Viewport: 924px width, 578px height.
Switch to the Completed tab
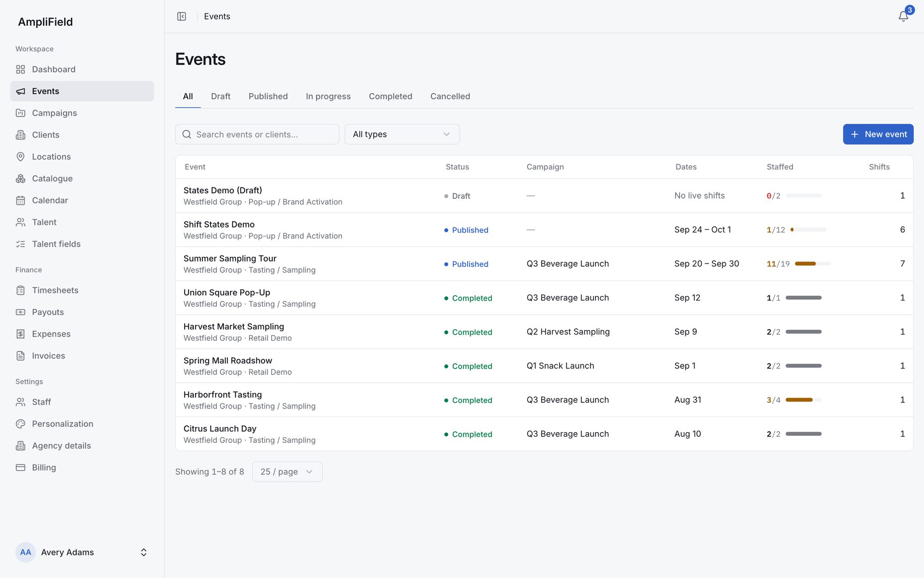[x=391, y=96]
